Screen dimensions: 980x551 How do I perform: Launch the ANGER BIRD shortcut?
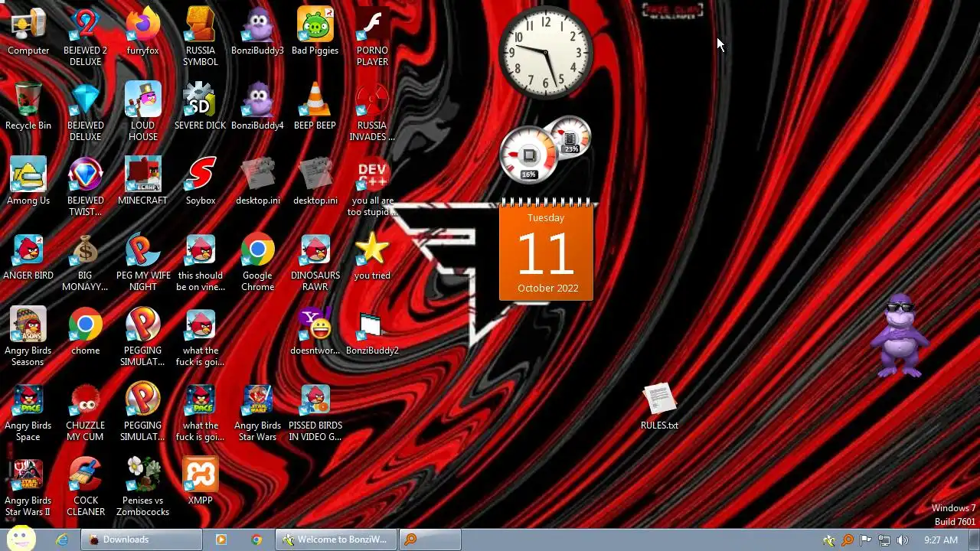pos(28,256)
